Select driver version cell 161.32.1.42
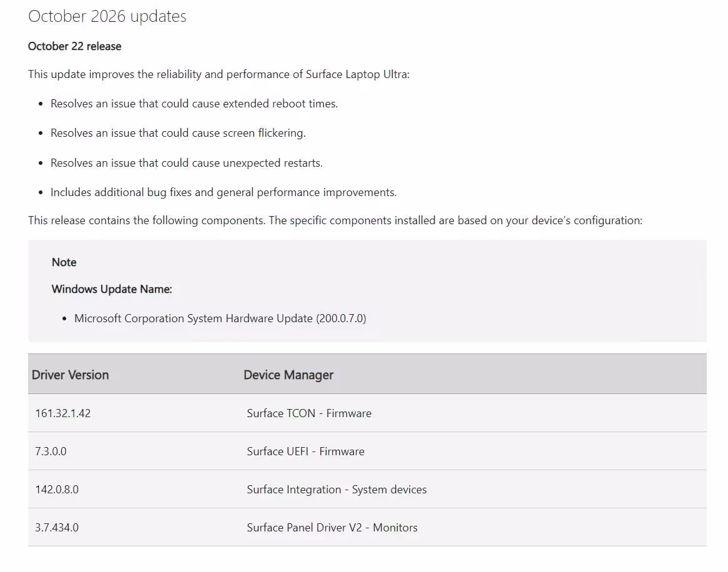The image size is (728, 572). coord(62,413)
